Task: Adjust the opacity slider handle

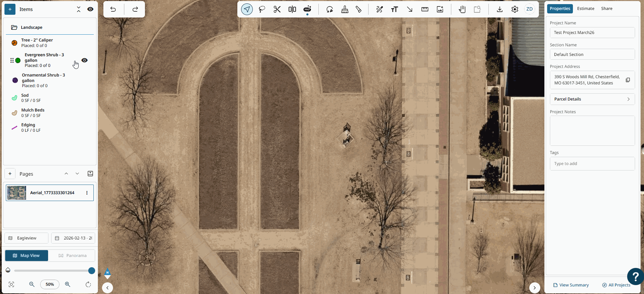Action: pyautogui.click(x=91, y=271)
